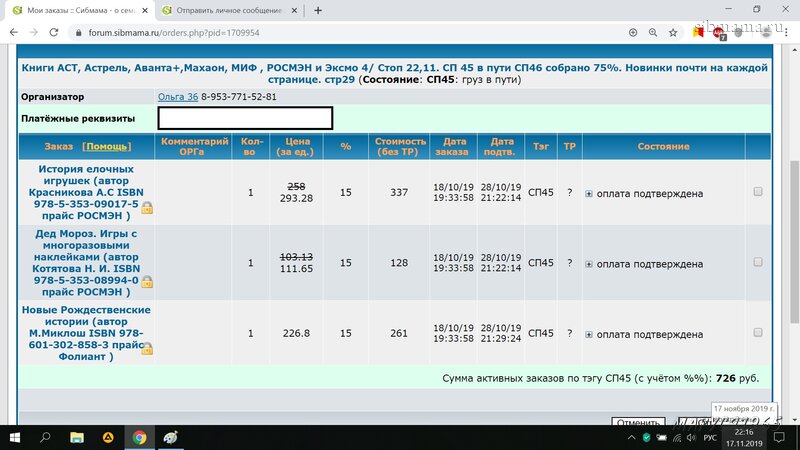This screenshot has height=450, width=800.
Task: Open volume control in system tray
Action: point(691,438)
